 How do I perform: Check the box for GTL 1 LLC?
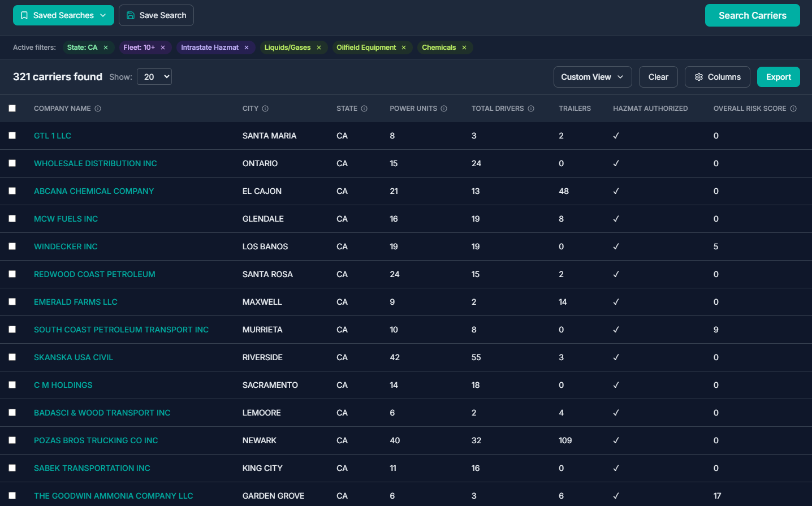click(x=12, y=136)
